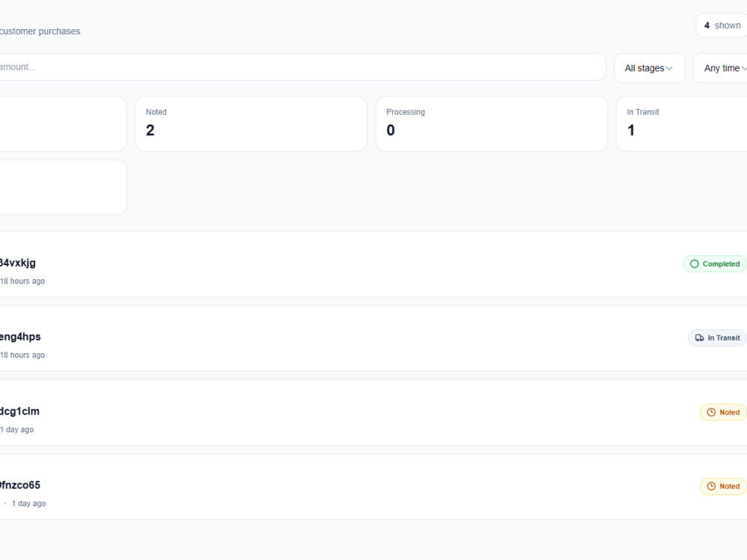Select the In Transit summary card
The image size is (747, 560).
[x=682, y=124]
